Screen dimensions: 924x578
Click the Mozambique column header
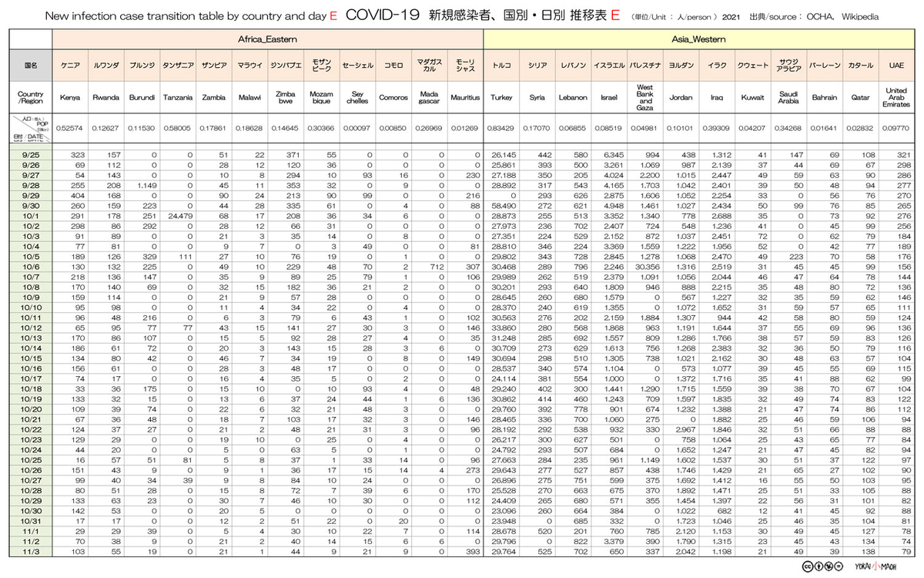(321, 98)
